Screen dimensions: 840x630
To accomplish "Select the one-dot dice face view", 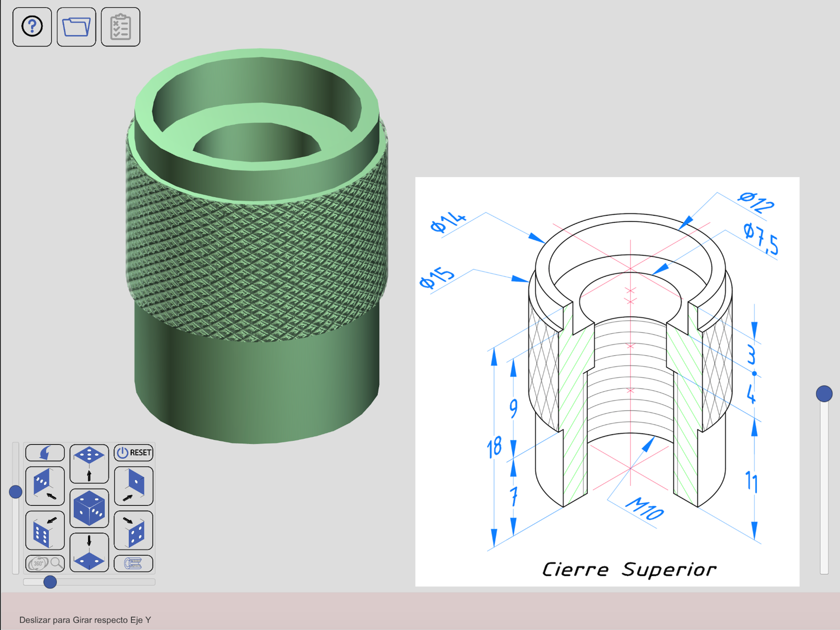I will (x=134, y=486).
